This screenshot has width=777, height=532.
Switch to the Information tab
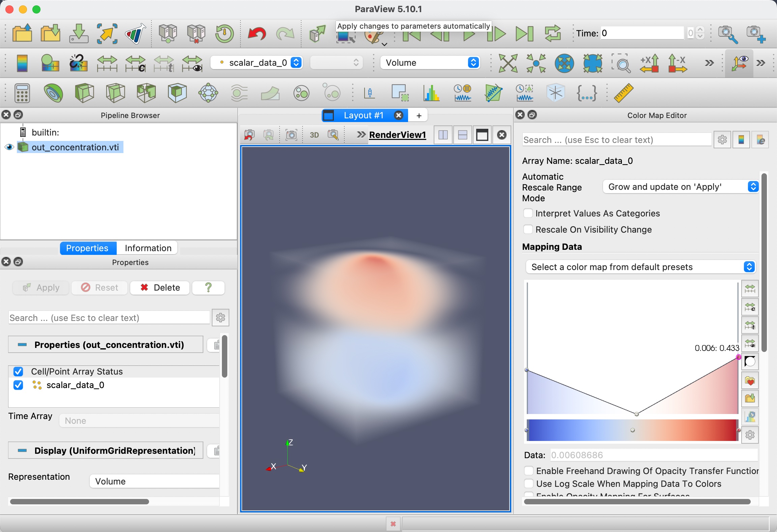tap(148, 248)
